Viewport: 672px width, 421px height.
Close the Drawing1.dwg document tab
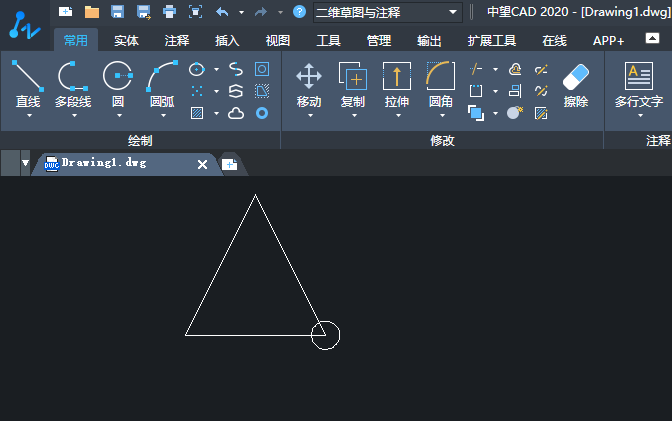(x=202, y=164)
